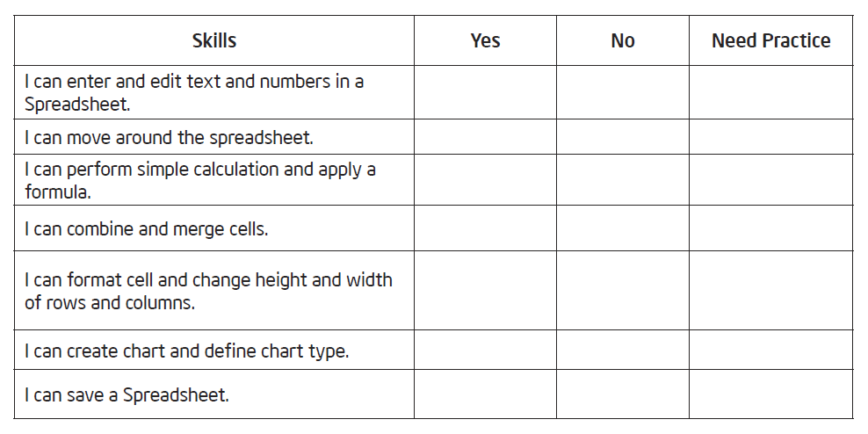Mark Need Practice for 'save a Spreadsheet'
Screen dimensions: 868x434
[x=770, y=394]
